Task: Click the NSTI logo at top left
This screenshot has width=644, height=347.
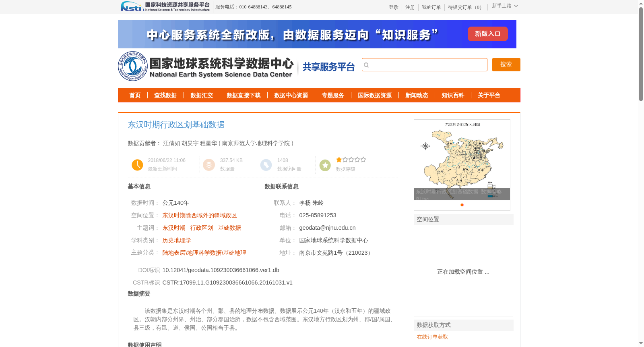Action: pyautogui.click(x=165, y=6)
